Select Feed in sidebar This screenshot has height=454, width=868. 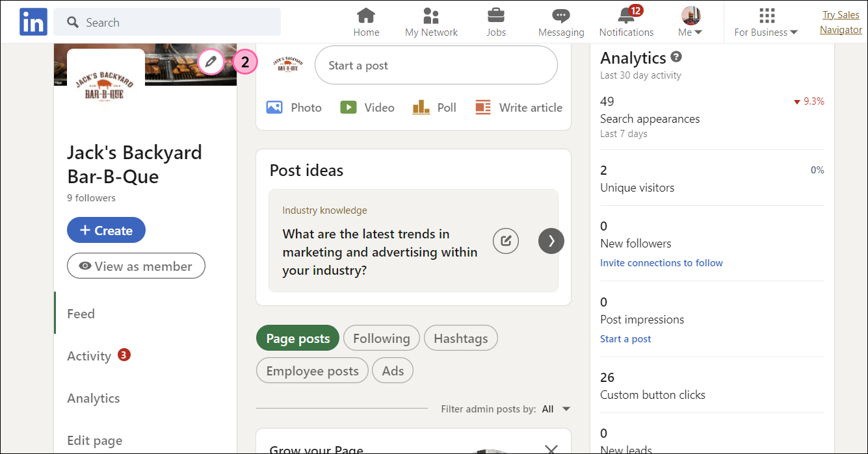81,314
